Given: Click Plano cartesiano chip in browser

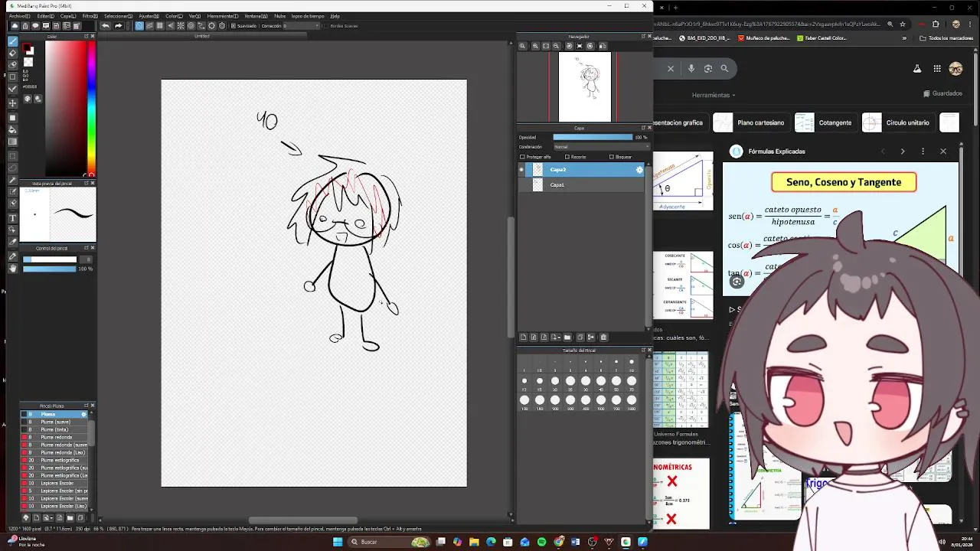Looking at the screenshot, I should (750, 122).
